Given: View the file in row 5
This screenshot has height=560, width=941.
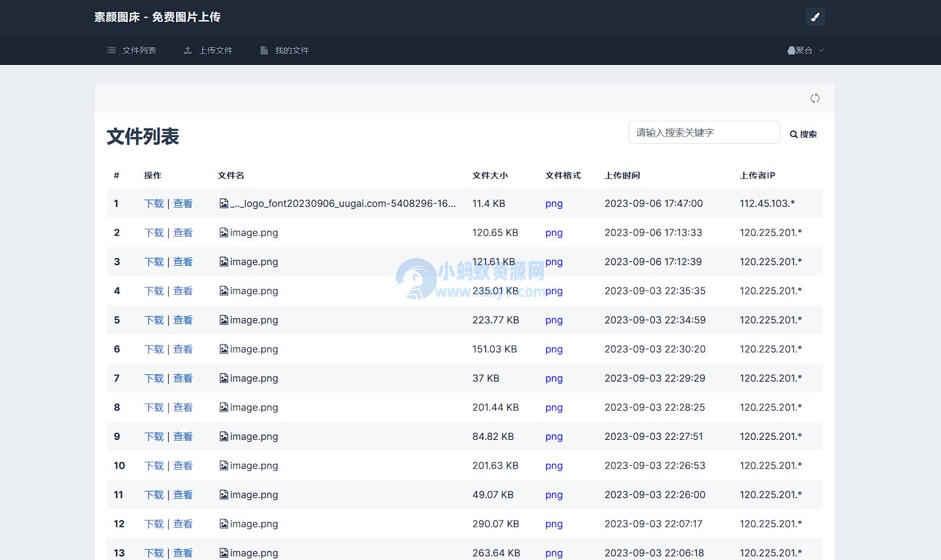Looking at the screenshot, I should [183, 320].
